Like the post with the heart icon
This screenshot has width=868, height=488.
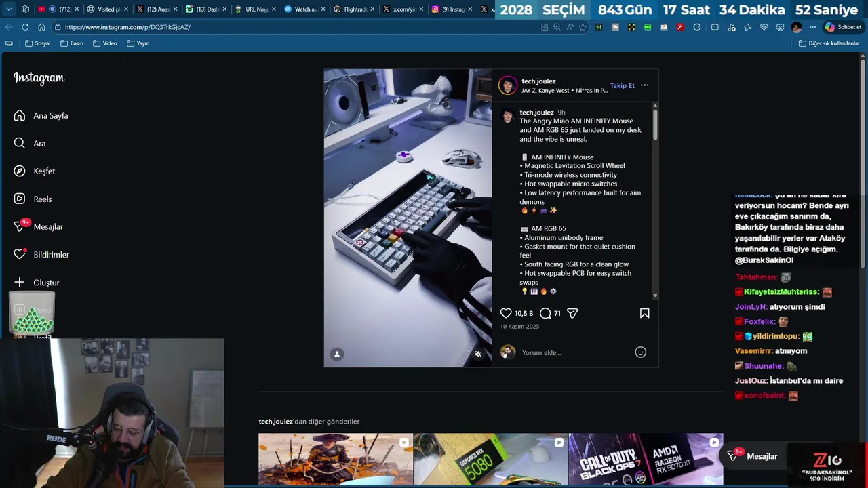(x=506, y=313)
